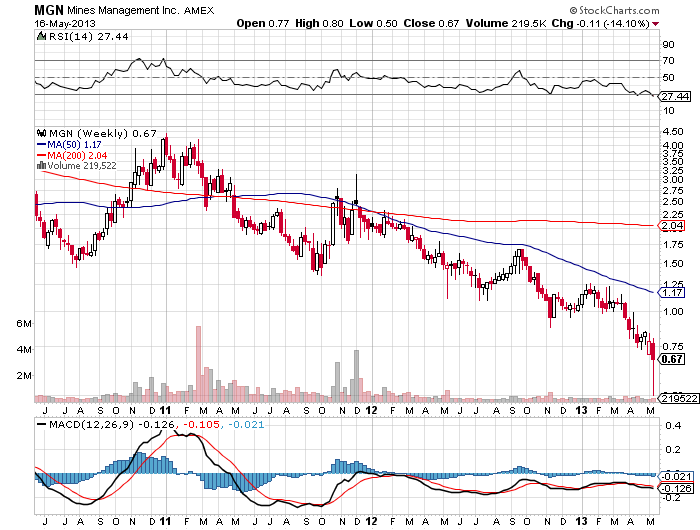Screen dimensions: 700x530
Task: Click the tall gray volume bar at Dec 2011
Action: tap(356, 376)
